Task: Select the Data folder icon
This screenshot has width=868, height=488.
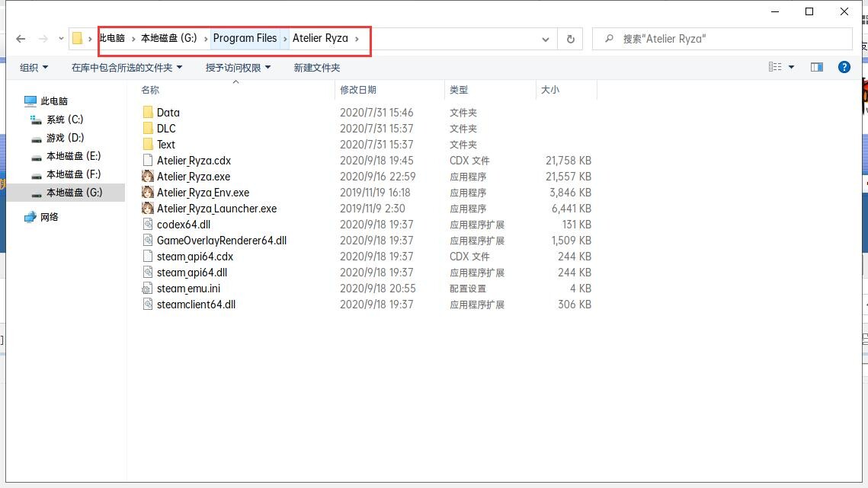Action: (x=148, y=113)
